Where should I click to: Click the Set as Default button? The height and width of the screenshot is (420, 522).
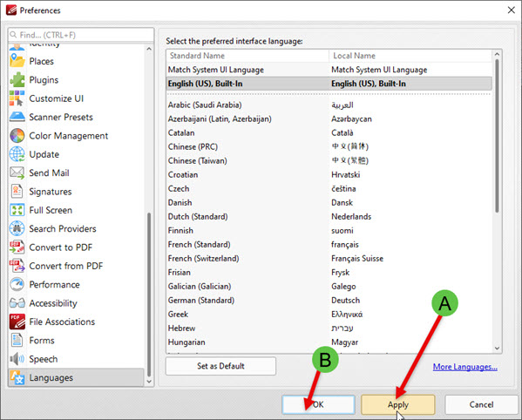[x=220, y=366]
